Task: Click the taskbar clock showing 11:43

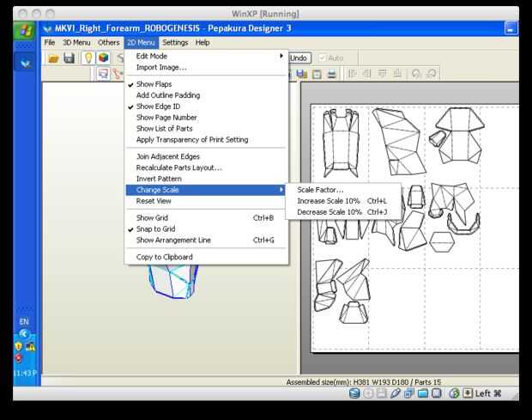Action: (x=25, y=373)
